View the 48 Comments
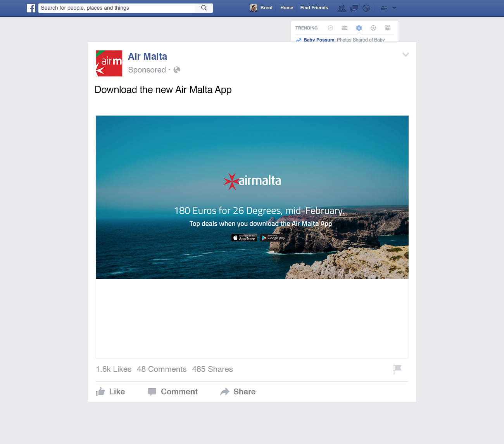 (x=162, y=369)
